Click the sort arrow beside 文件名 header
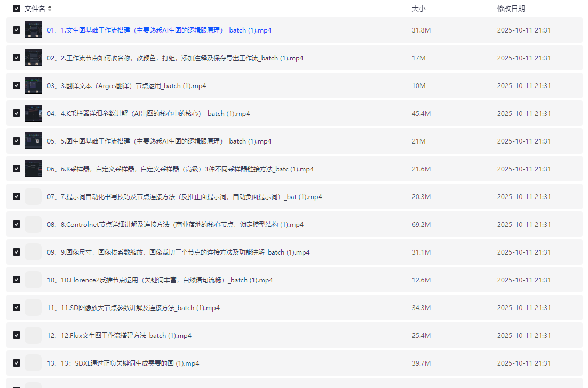This screenshot has height=388, width=588. pos(50,9)
